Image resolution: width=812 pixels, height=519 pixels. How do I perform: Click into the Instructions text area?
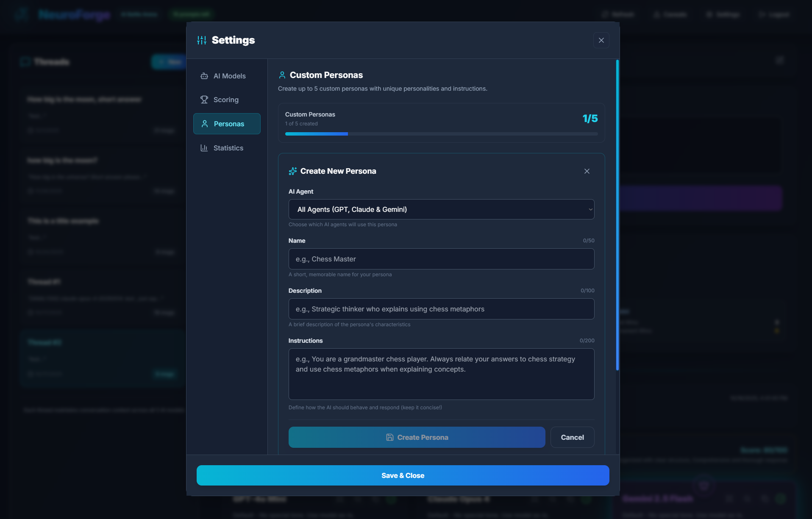441,374
